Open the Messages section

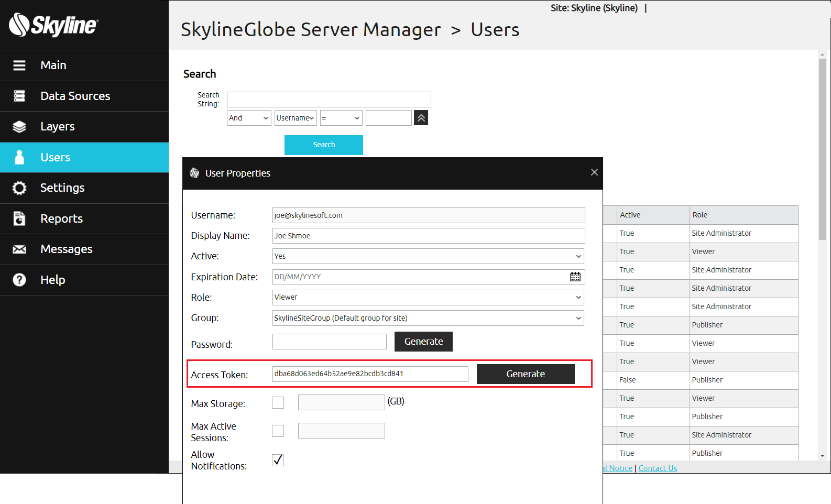pyautogui.click(x=84, y=249)
